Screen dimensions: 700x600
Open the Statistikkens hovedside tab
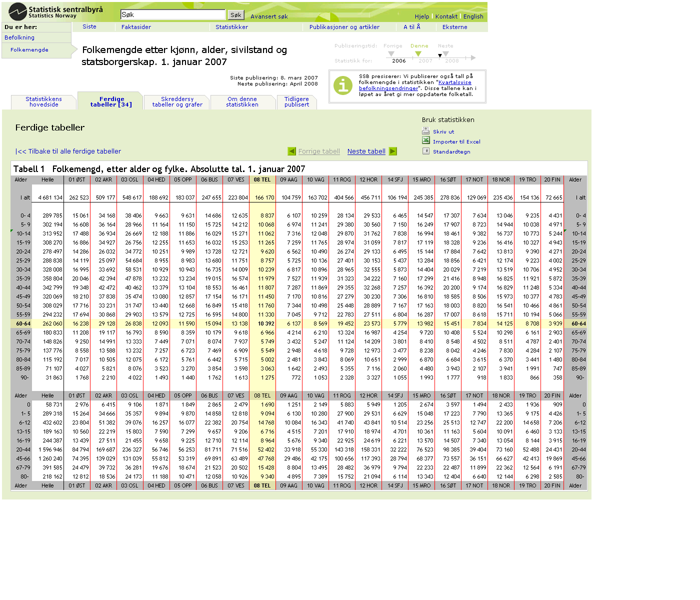coord(44,102)
